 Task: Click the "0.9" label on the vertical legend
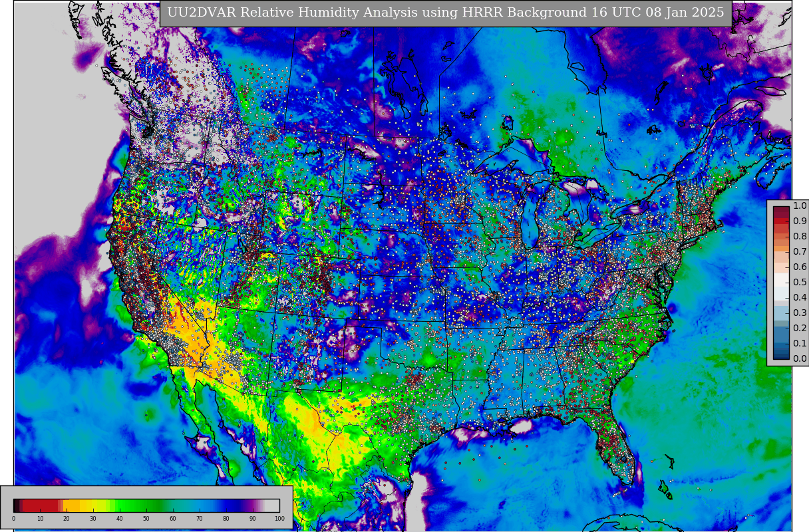[x=800, y=221]
